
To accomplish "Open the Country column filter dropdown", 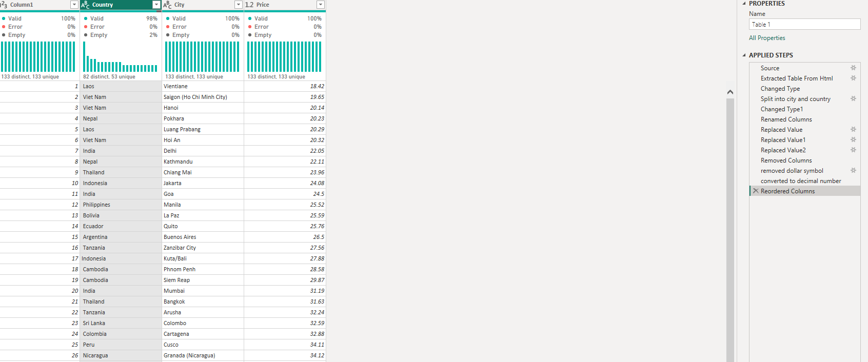I will coord(156,5).
